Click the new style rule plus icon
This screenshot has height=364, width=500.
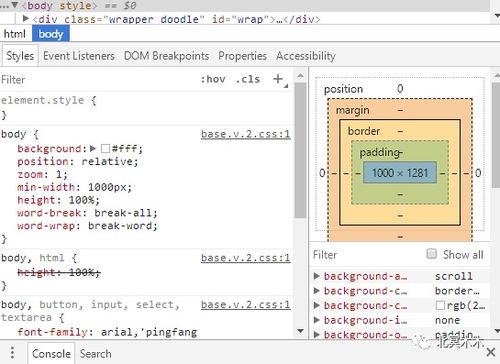pos(278,79)
